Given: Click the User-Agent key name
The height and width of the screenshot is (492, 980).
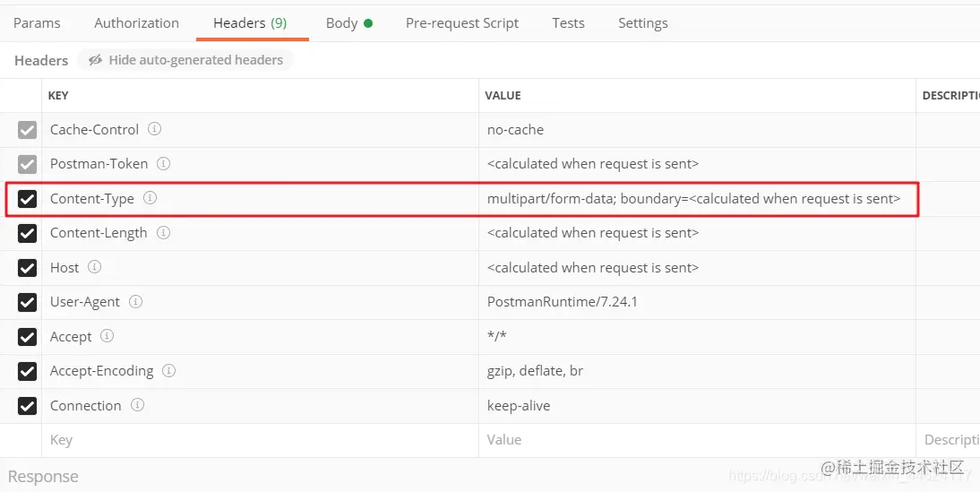Looking at the screenshot, I should click(x=85, y=302).
